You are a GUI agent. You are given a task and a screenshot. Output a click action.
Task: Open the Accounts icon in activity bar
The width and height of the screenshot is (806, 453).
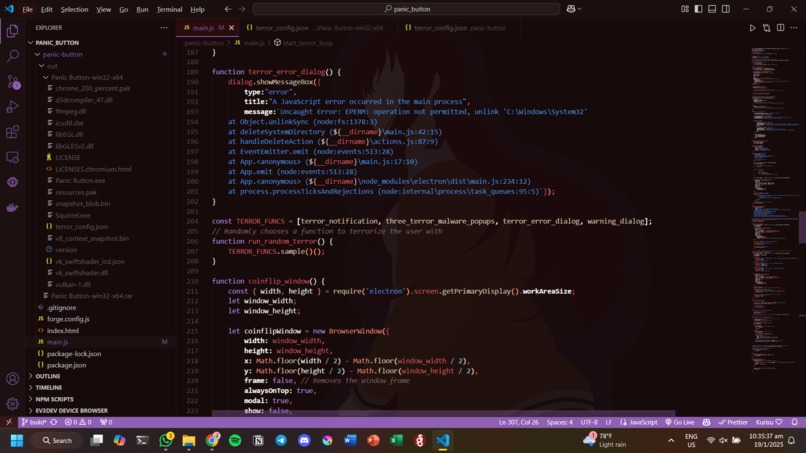[x=12, y=379]
